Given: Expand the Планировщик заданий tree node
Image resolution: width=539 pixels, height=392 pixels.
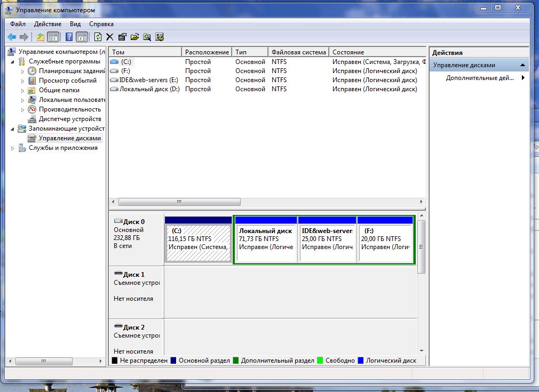Looking at the screenshot, I should click(x=22, y=71).
